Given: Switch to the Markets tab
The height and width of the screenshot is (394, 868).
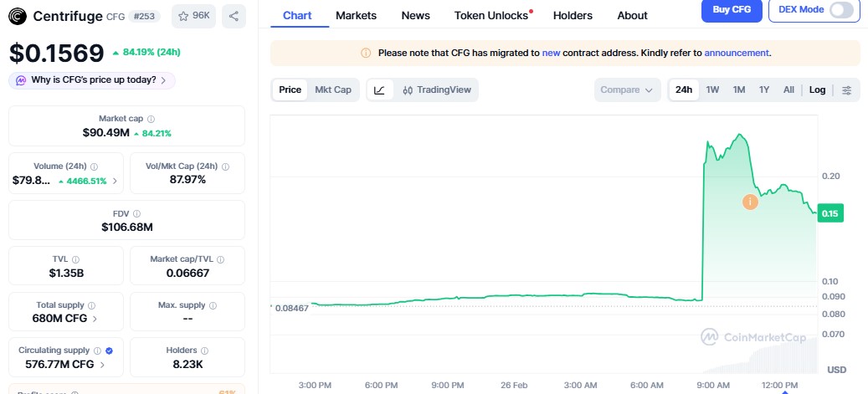Looking at the screenshot, I should [x=356, y=16].
